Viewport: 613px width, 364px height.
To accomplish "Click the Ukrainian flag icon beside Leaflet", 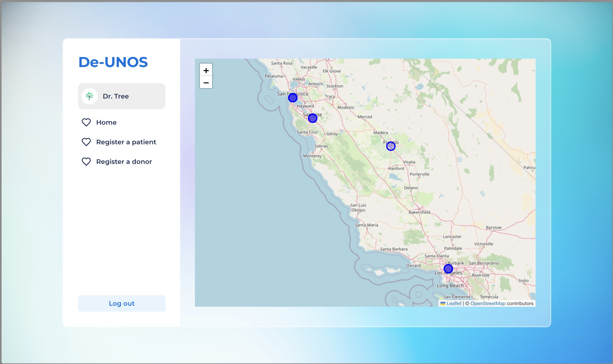I will coord(443,303).
